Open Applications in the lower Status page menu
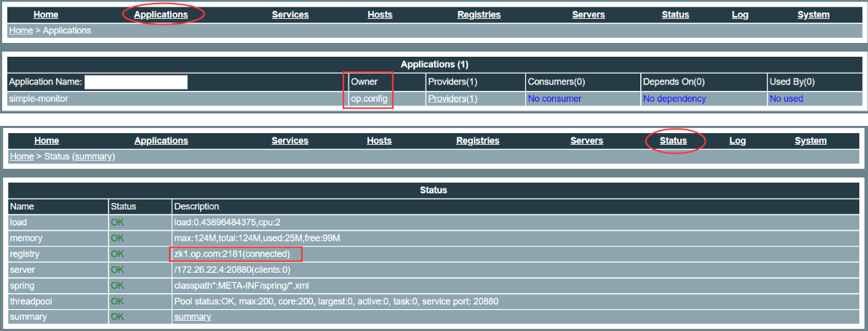 (161, 140)
